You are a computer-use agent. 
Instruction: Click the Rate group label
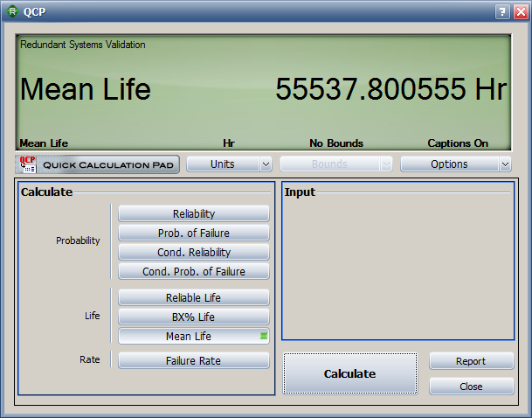pos(90,359)
